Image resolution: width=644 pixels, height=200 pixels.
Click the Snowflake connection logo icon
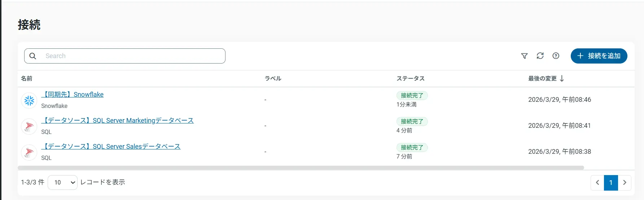tap(29, 100)
